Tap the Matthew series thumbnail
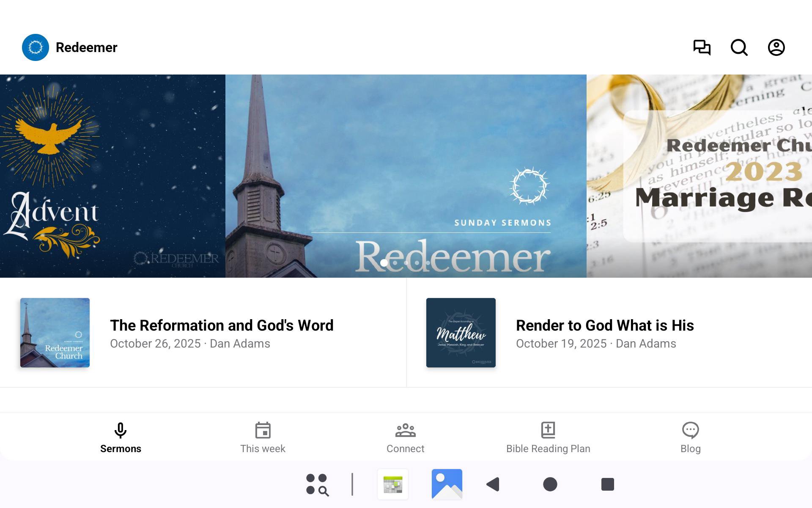This screenshot has height=508, width=812. 461,333
